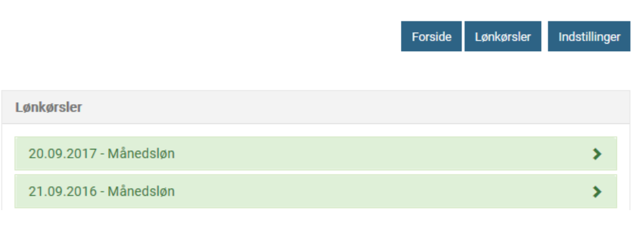
Task: Click the grey Lønkørsler header bar
Action: pyautogui.click(x=316, y=107)
